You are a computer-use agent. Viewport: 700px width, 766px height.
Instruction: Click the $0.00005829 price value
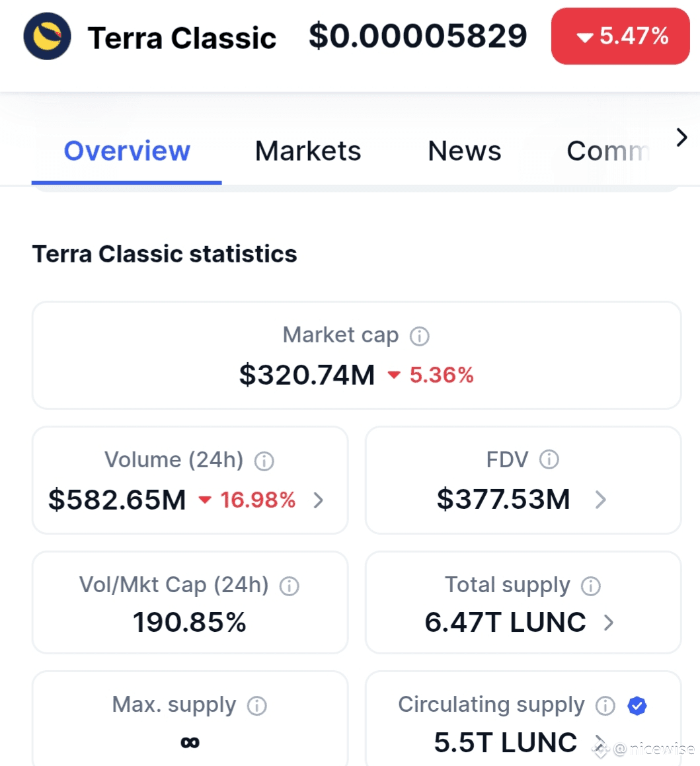point(418,36)
